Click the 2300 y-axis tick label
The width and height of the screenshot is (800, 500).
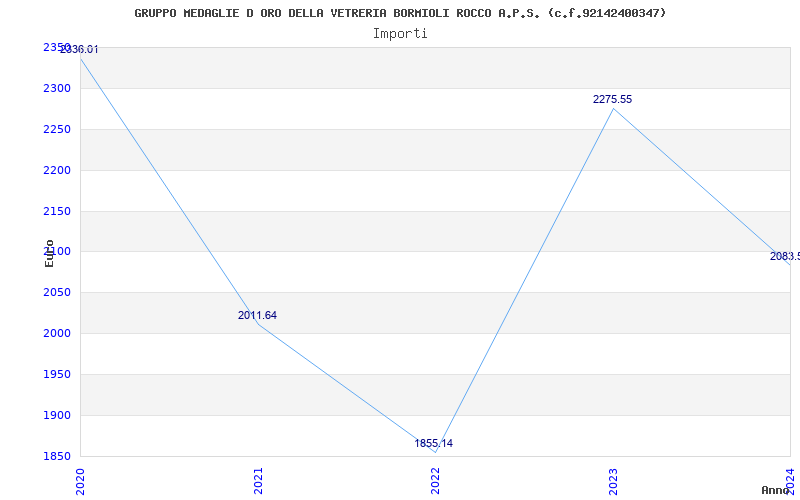57,89
